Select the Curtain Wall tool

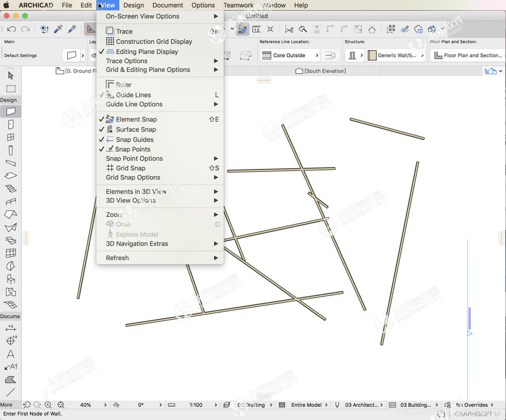point(11,253)
